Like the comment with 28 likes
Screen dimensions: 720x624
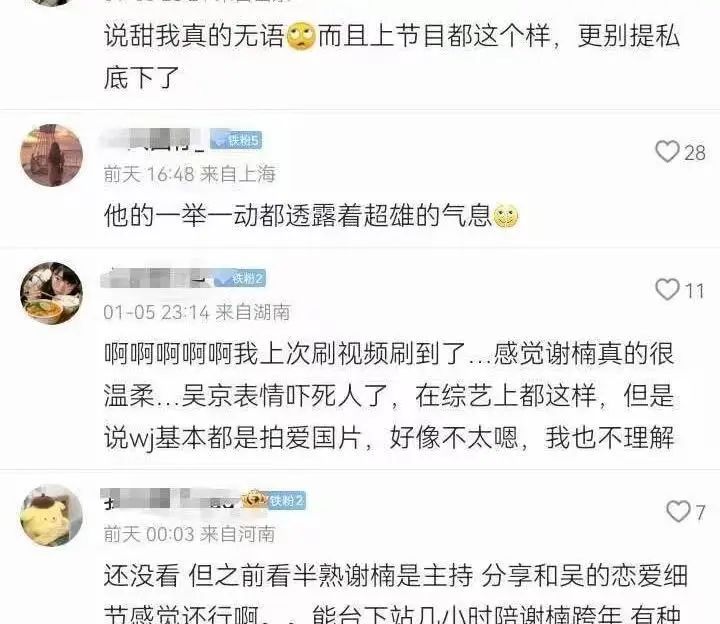[x=667, y=152]
